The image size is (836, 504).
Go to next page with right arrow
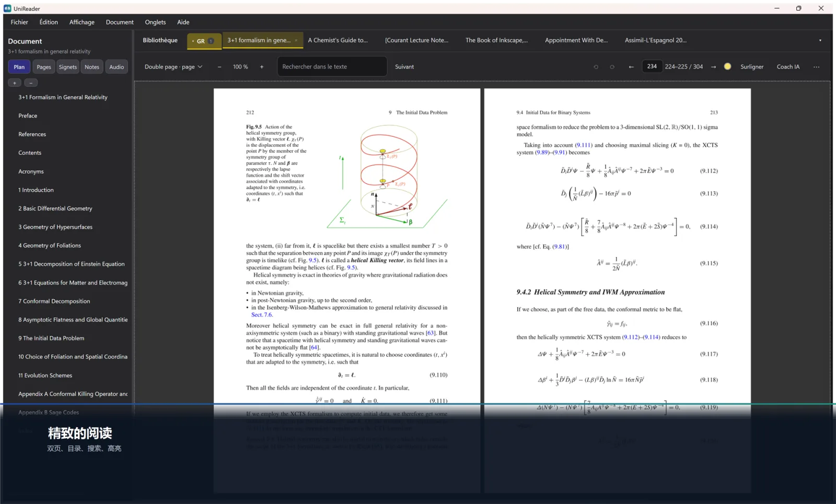(713, 67)
